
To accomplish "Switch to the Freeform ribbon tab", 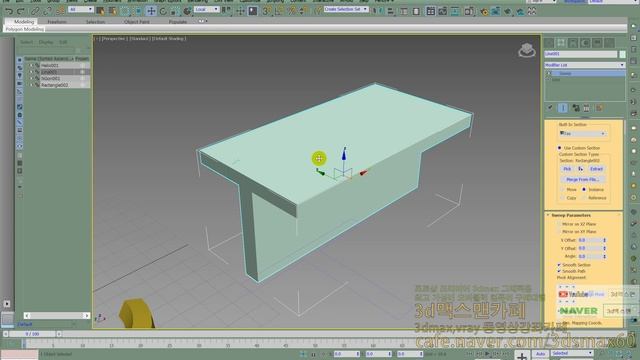I will (57, 22).
